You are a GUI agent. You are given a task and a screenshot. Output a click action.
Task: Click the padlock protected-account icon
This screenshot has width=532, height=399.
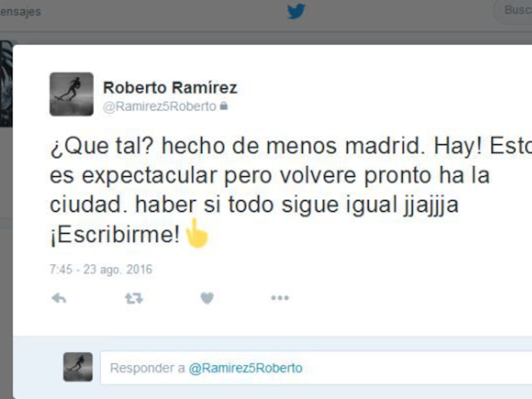224,106
